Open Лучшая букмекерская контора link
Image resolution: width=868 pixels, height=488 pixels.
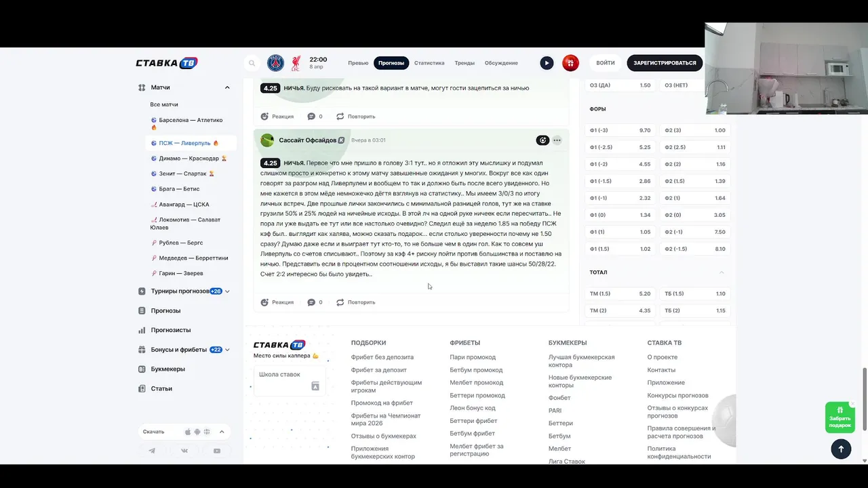point(582,361)
